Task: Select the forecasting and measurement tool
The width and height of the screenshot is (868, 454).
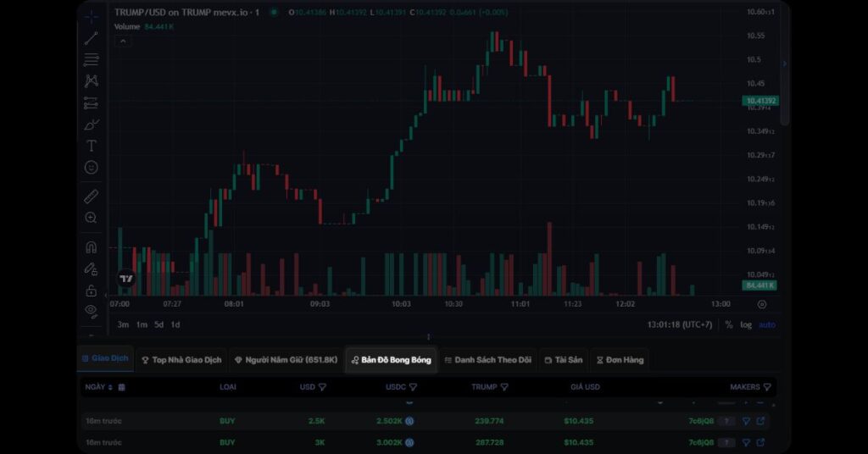Action: click(92, 102)
